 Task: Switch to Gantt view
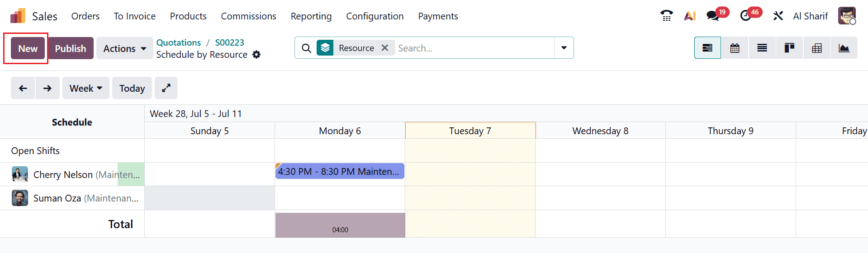click(x=707, y=48)
